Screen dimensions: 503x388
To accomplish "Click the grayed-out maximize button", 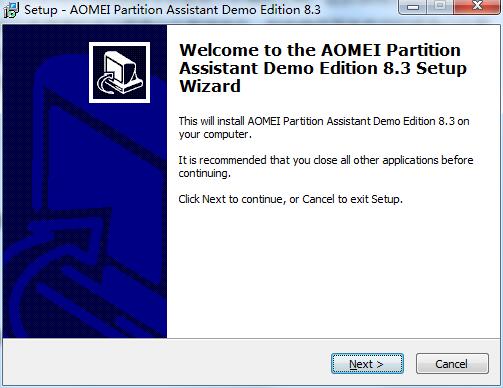I will tap(440, 6).
